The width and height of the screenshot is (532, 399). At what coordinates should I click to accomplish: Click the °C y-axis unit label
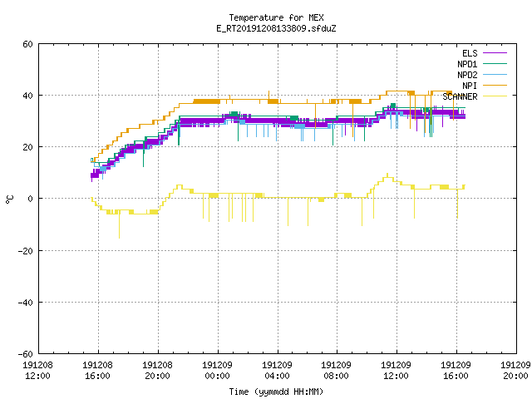coord(9,199)
